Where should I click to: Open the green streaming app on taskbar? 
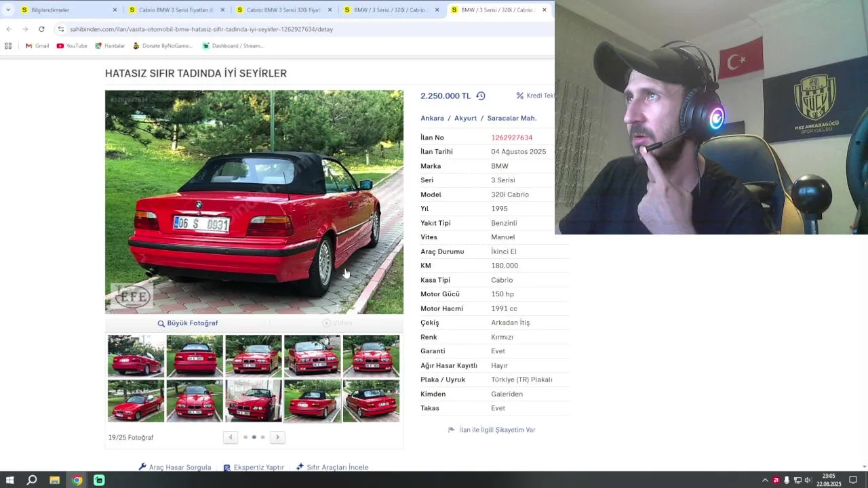pyautogui.click(x=99, y=480)
